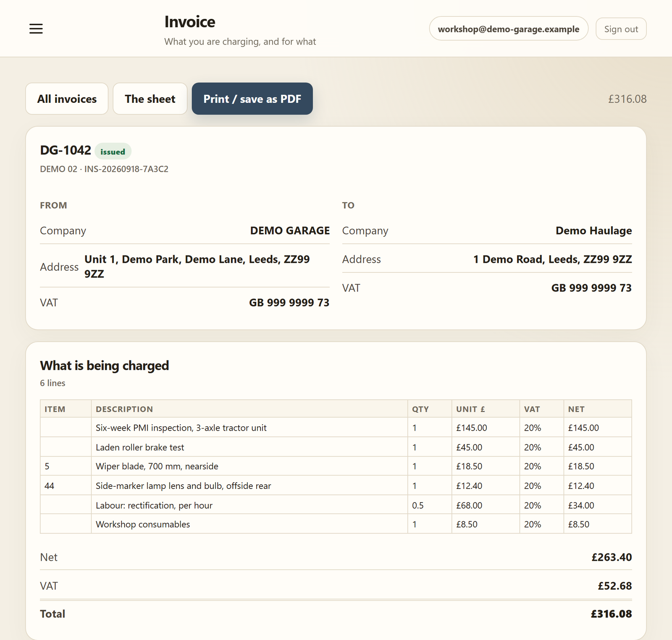The width and height of the screenshot is (672, 640).
Task: Select invoice number DG-1042
Action: pos(66,150)
